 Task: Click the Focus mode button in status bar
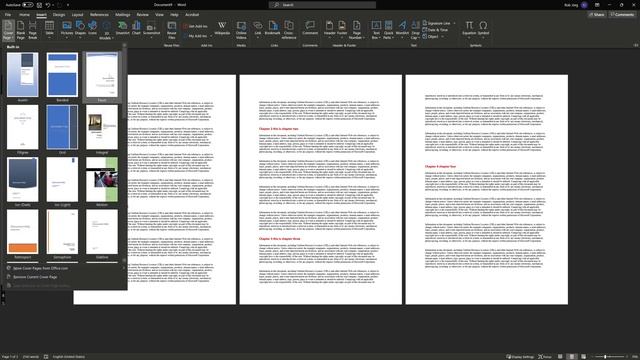click(545, 357)
